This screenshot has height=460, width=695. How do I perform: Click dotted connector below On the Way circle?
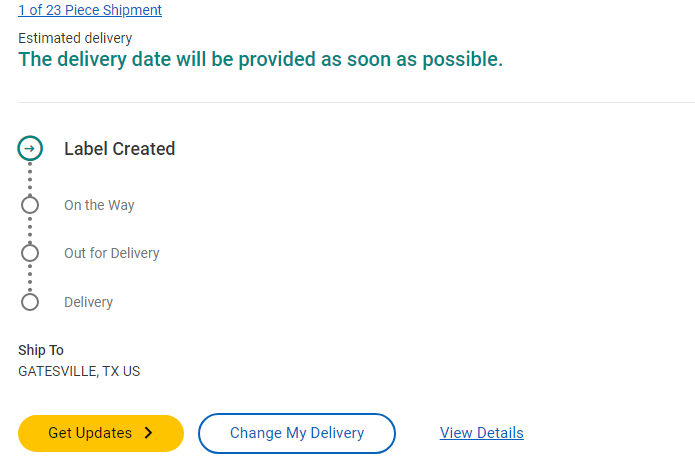click(x=30, y=229)
